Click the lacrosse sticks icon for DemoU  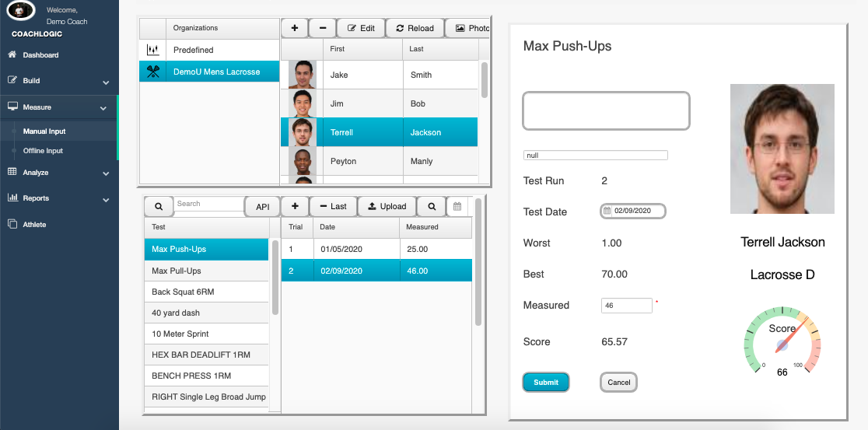152,72
